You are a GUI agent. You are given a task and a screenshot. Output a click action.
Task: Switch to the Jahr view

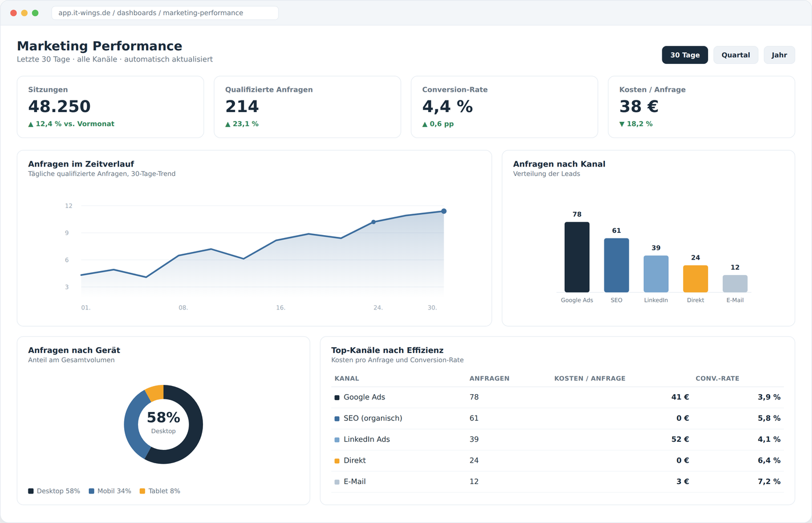click(779, 55)
